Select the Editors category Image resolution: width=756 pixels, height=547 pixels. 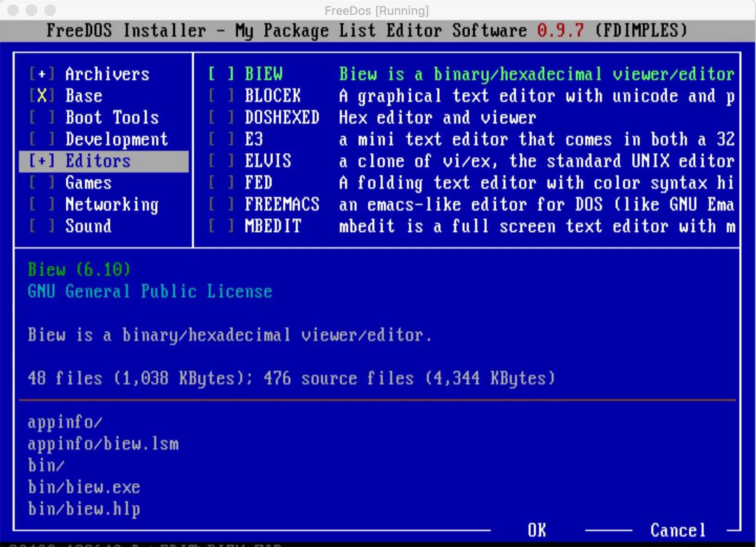point(98,161)
